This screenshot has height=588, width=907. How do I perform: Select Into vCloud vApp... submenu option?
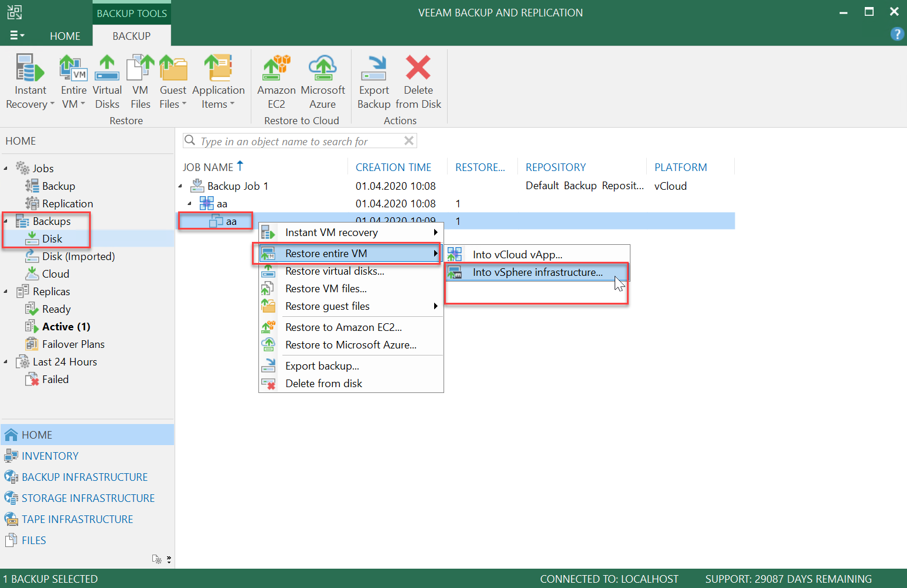pos(537,255)
